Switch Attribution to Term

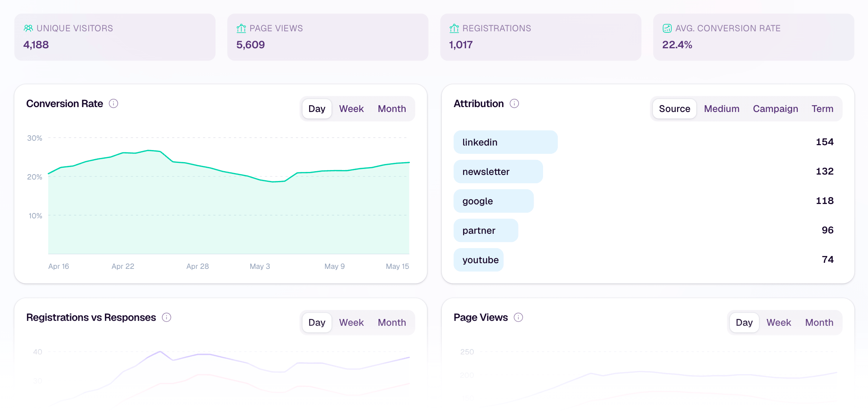point(822,109)
